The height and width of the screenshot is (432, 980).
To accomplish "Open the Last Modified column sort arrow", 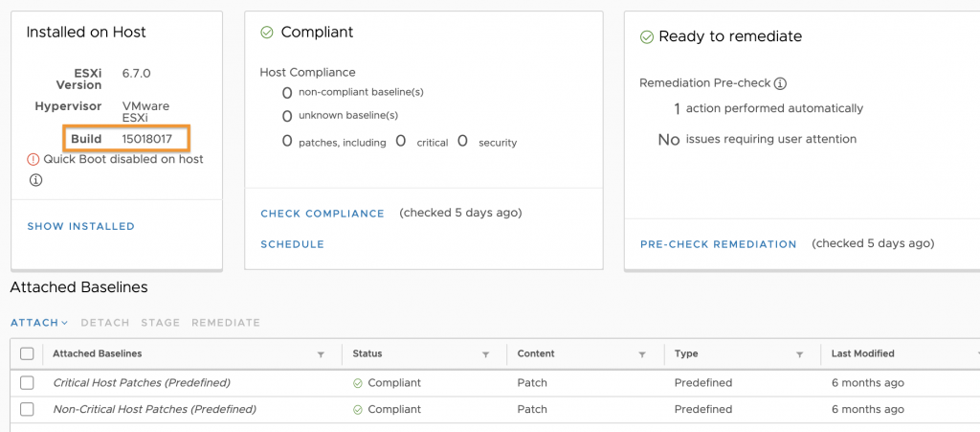I will pyautogui.click(x=976, y=354).
